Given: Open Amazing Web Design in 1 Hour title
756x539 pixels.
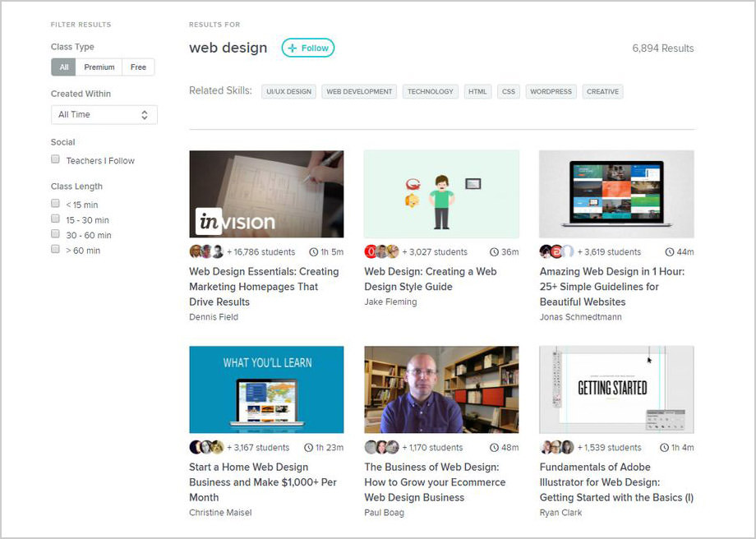Looking at the screenshot, I should point(612,287).
